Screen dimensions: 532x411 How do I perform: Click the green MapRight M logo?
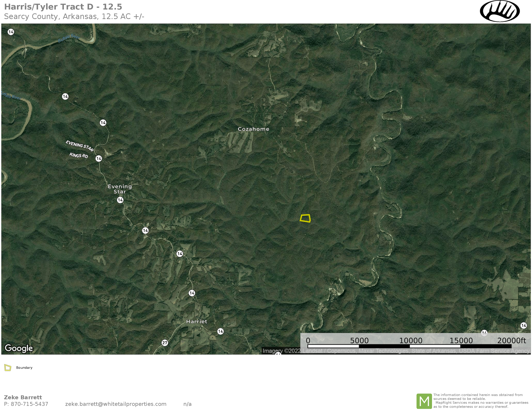coord(424,401)
